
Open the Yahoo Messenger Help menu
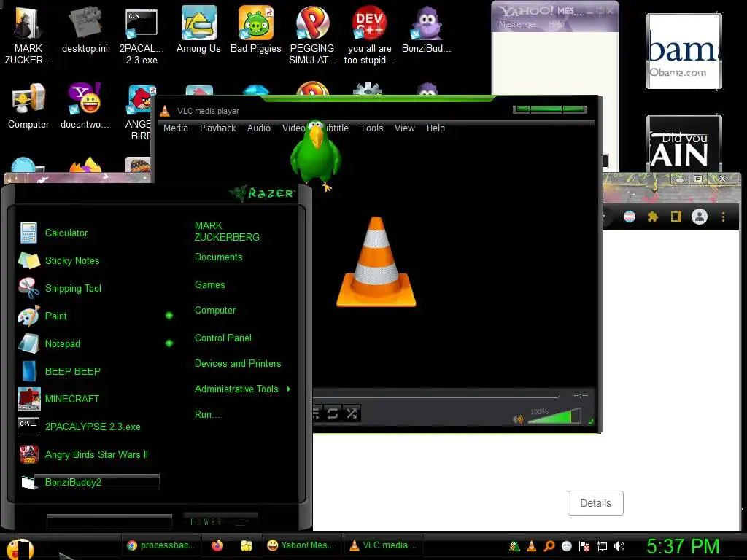point(556,24)
